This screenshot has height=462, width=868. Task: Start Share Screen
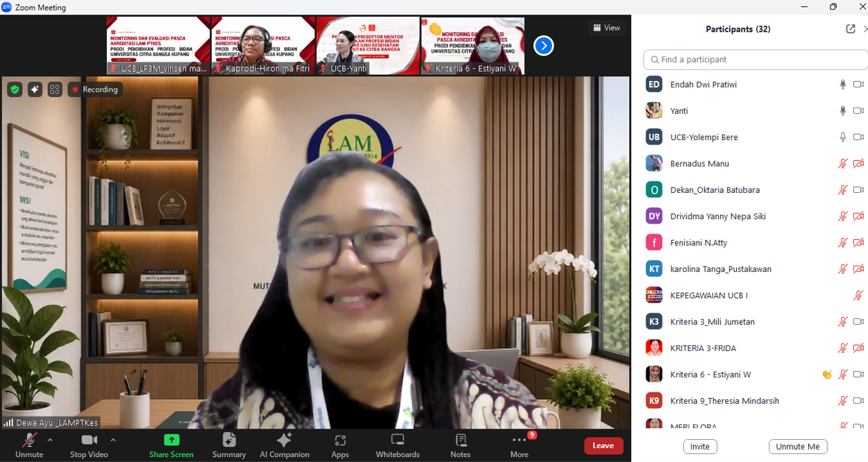tap(172, 445)
